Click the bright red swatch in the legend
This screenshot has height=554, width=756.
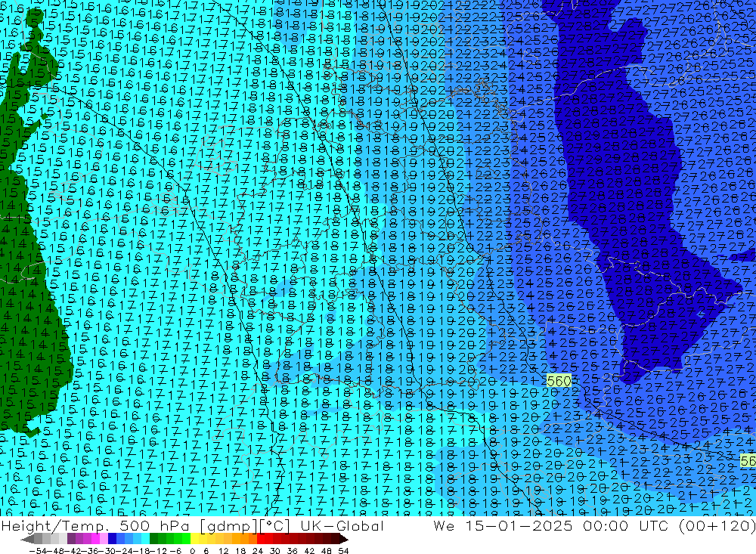(261, 539)
